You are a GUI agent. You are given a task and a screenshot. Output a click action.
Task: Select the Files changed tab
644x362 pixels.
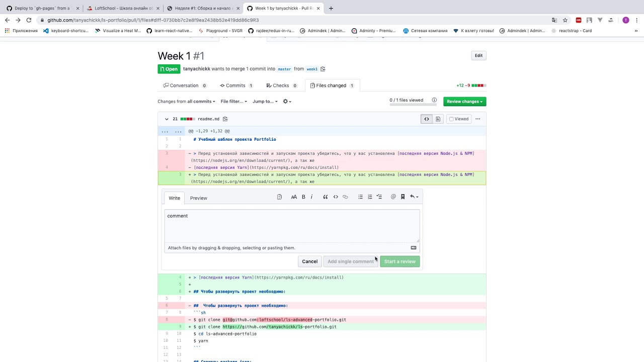click(332, 85)
